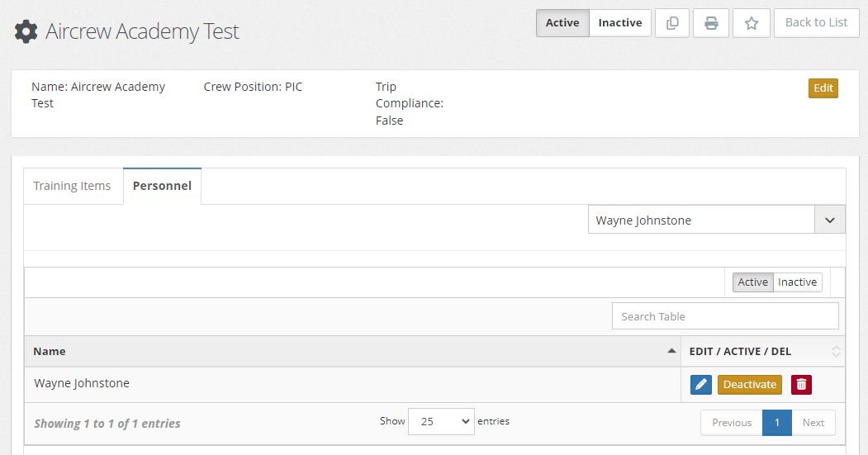Sort table by Name column arrow
This screenshot has height=455, width=868.
(671, 351)
